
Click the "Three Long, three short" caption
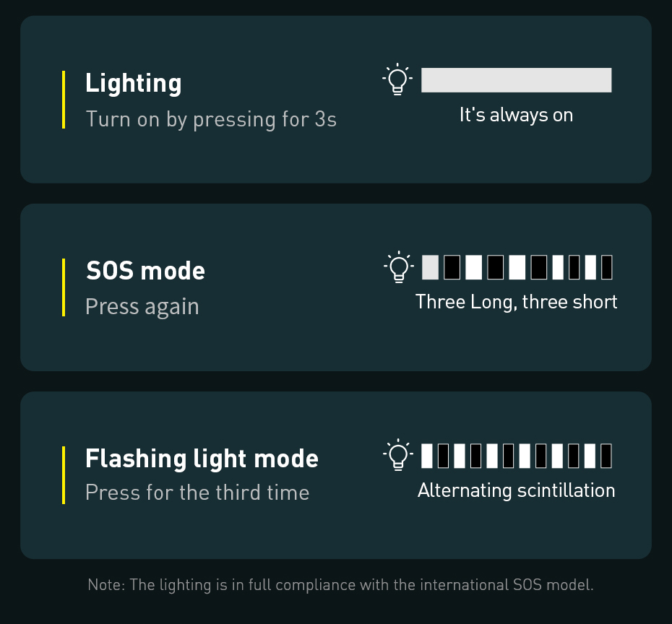click(516, 302)
